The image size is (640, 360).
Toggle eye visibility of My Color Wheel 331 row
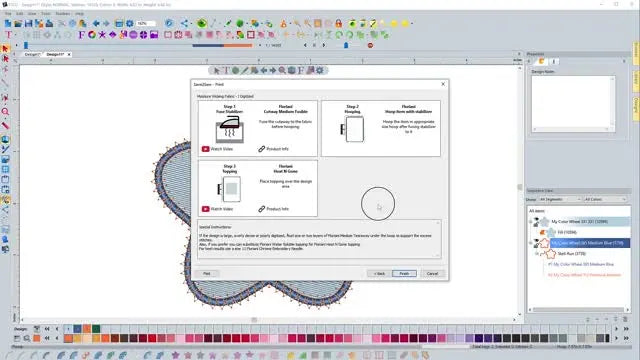pos(537,220)
